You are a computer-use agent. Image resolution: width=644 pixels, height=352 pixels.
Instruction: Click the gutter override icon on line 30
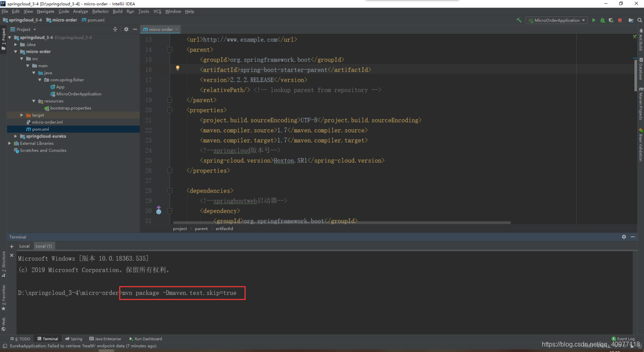pos(158,210)
